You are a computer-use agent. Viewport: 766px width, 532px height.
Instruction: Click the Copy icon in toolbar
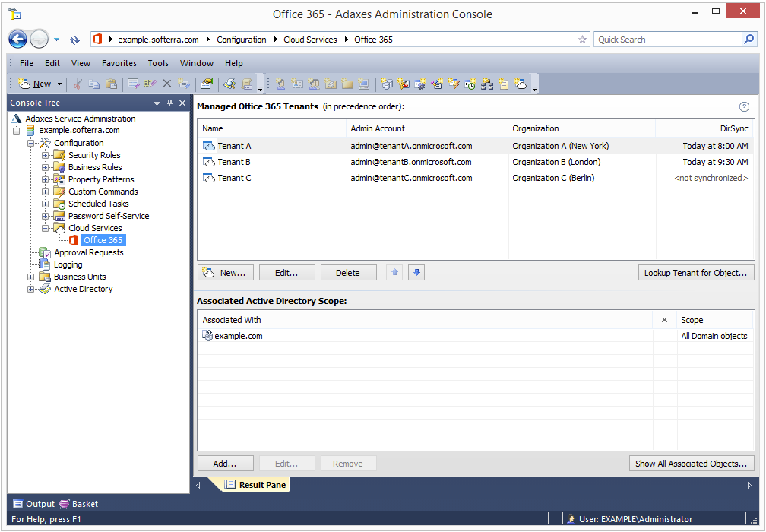click(94, 84)
